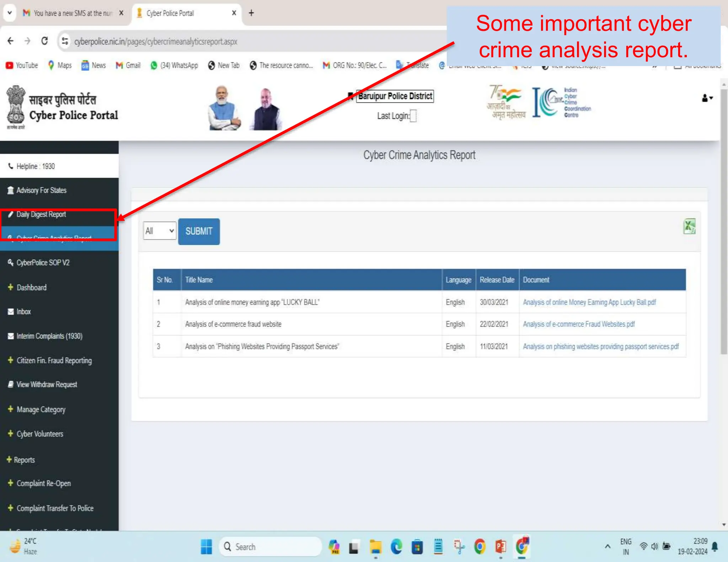Click the page's vertical scrollbar
The height and width of the screenshot is (562, 728).
coord(724,220)
